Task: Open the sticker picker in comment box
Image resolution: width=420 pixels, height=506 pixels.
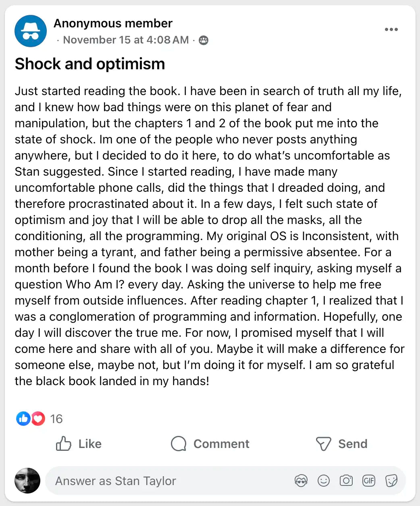Action: pos(391,481)
